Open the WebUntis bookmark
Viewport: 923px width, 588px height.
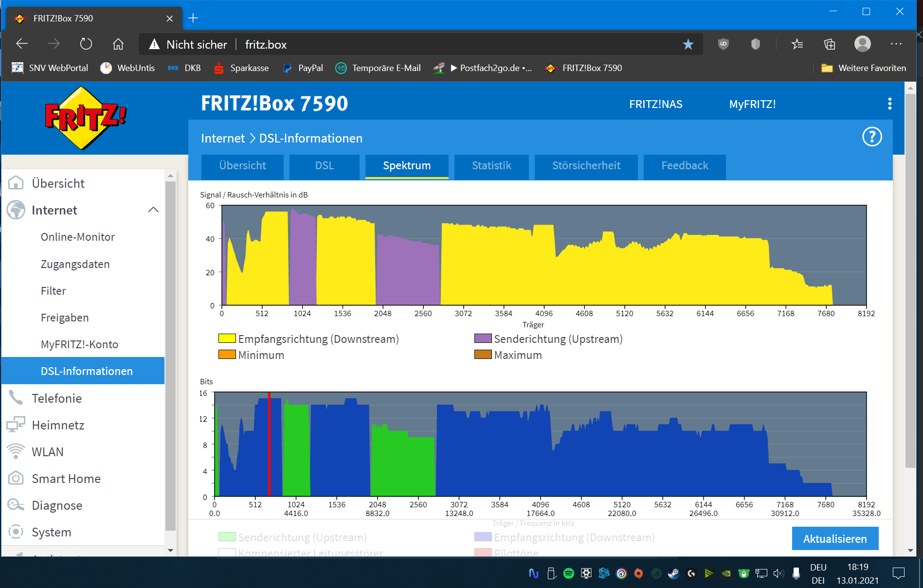[x=127, y=68]
